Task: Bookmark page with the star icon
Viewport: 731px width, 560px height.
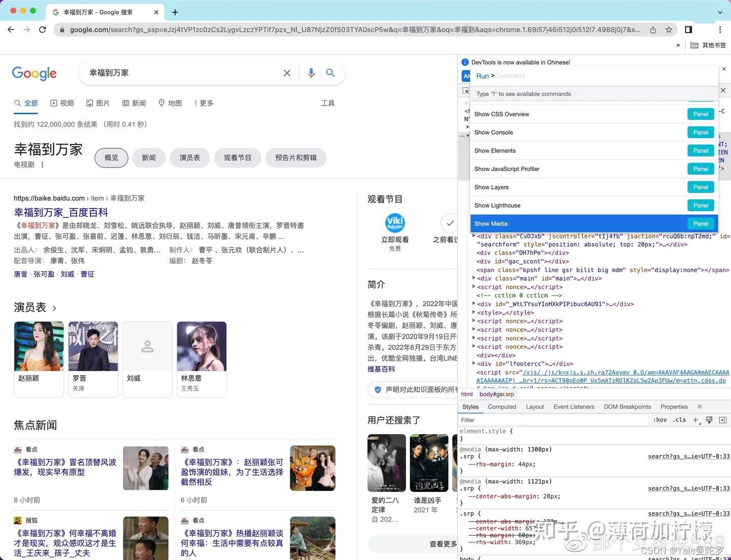Action: coord(669,30)
